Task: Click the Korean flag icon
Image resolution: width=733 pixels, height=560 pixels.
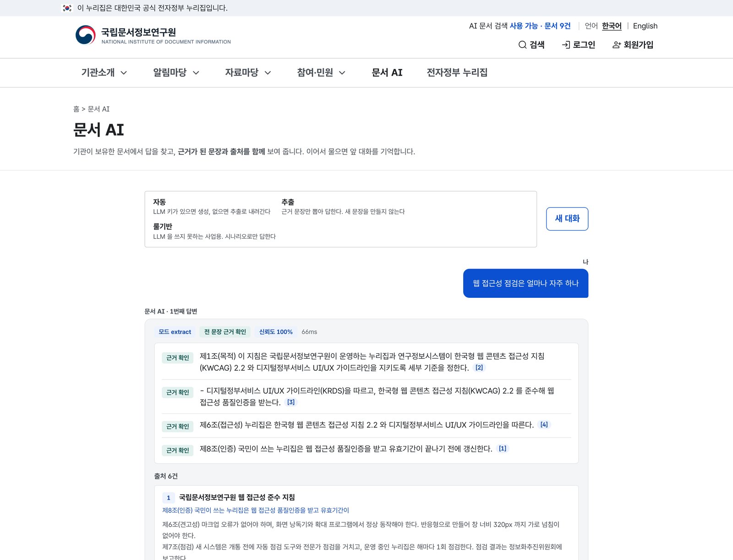Action: coord(67,8)
